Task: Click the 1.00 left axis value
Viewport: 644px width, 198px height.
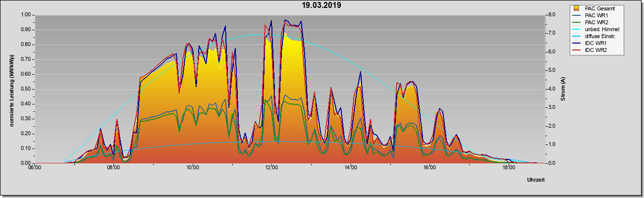Action: tap(24, 15)
